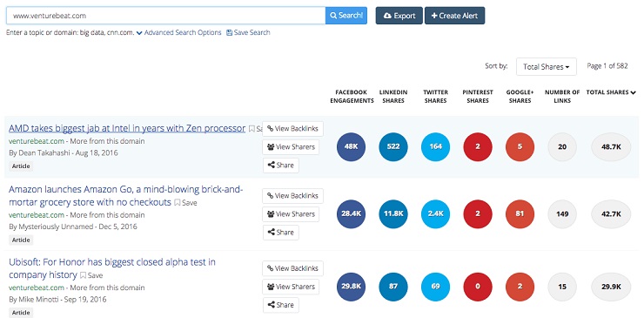The image size is (644, 318).
Task: Open More from this domain for Amazon Go
Action: click(x=107, y=214)
